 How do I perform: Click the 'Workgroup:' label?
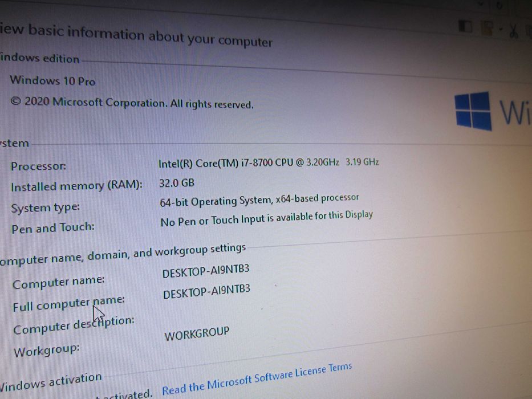[47, 351]
